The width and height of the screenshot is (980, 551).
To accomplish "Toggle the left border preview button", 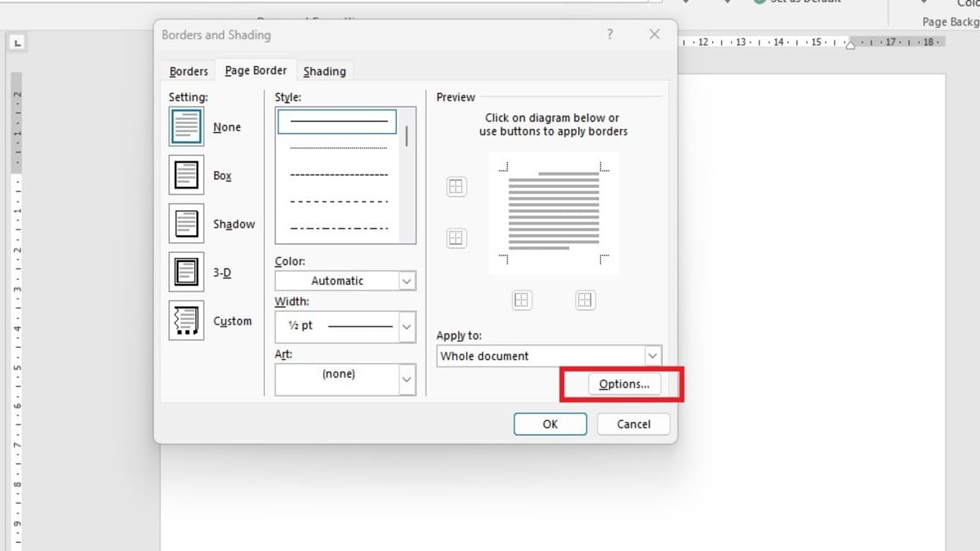I will (x=522, y=300).
